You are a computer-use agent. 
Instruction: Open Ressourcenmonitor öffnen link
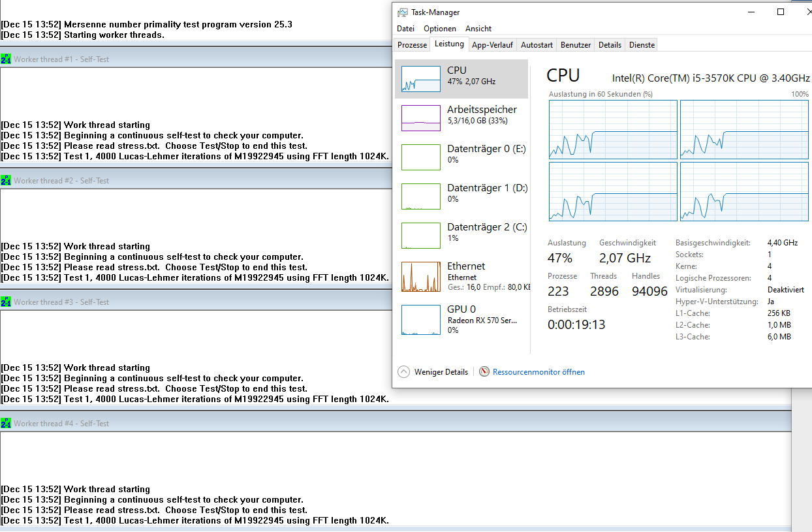(539, 372)
